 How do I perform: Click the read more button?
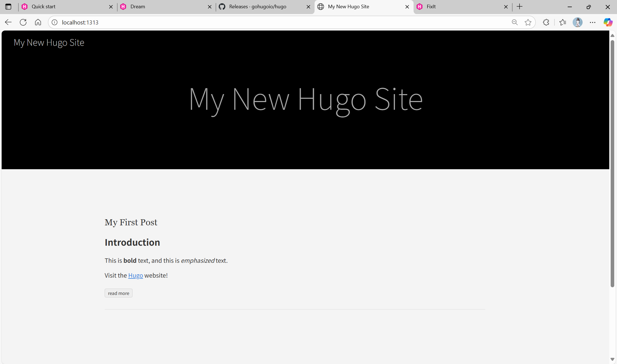pyautogui.click(x=118, y=293)
